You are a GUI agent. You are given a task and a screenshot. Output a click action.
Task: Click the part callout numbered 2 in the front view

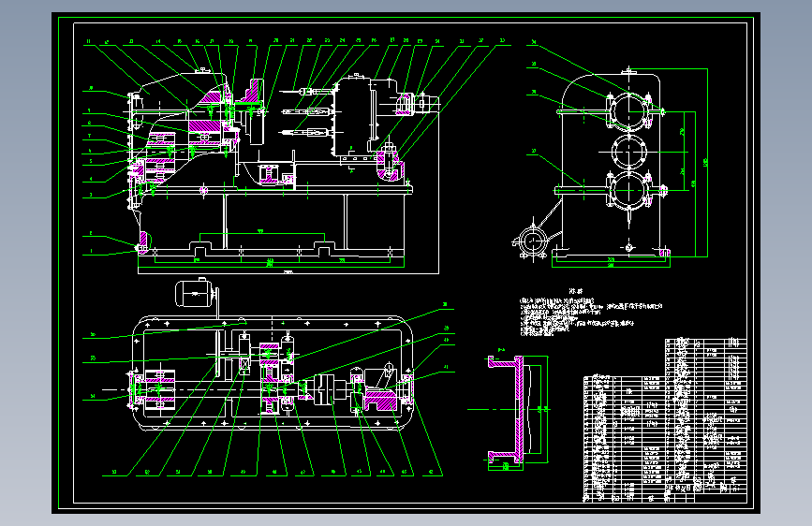pos(91,233)
